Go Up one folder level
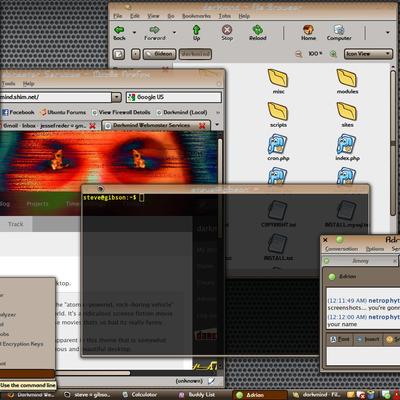Image resolution: width=400 pixels, height=400 pixels. pyautogui.click(x=196, y=33)
